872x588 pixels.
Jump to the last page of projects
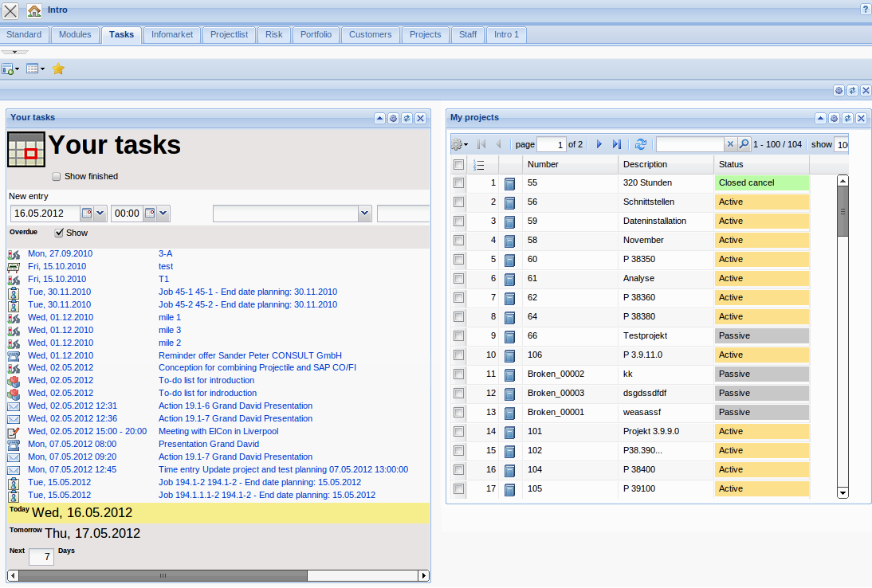pyautogui.click(x=617, y=144)
